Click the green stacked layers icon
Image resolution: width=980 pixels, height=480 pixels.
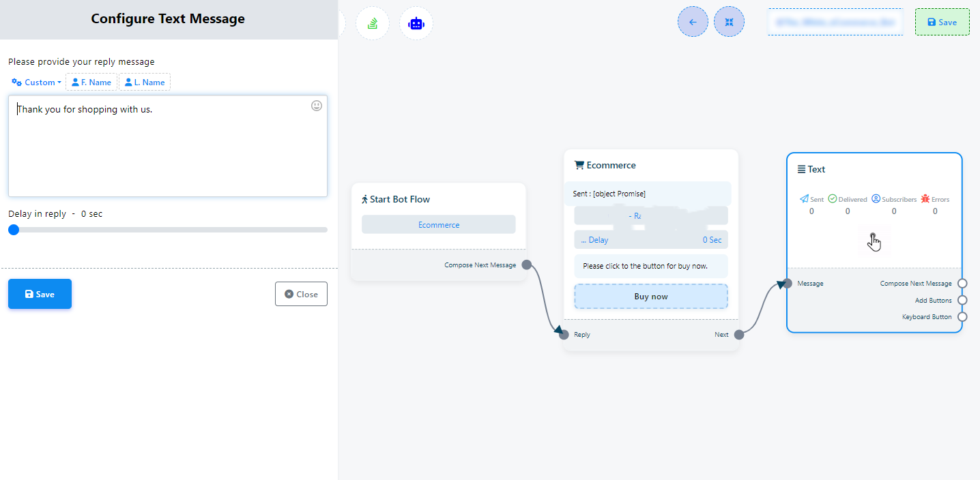coord(373,23)
